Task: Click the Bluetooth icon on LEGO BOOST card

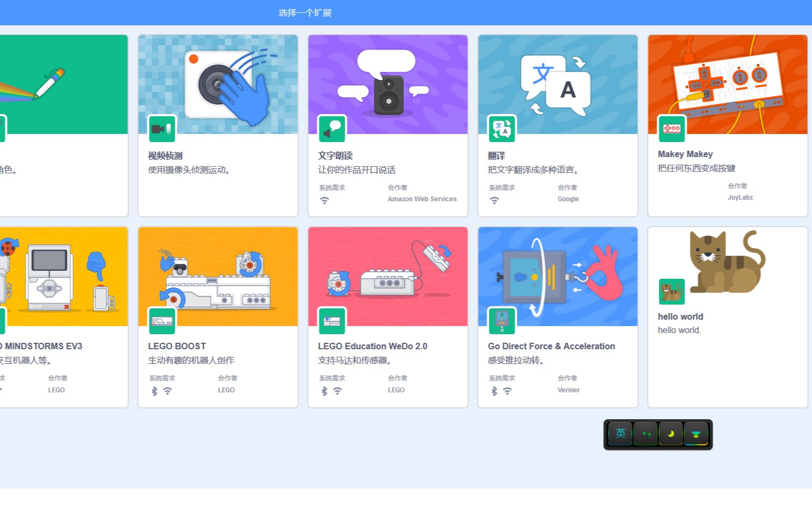Action: tap(154, 391)
